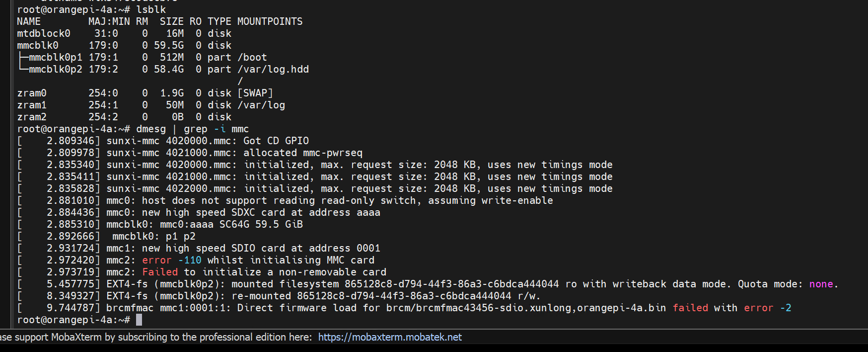Click the red 'failed' in brcmfmac line
Screen dimensions: 868x352
pyautogui.click(x=690, y=308)
